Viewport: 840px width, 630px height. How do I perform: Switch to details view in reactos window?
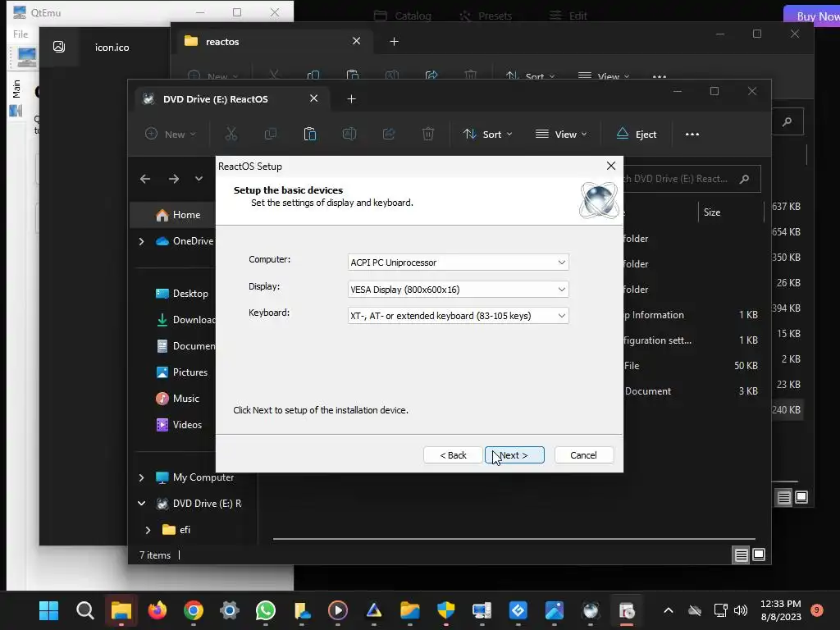click(x=783, y=498)
